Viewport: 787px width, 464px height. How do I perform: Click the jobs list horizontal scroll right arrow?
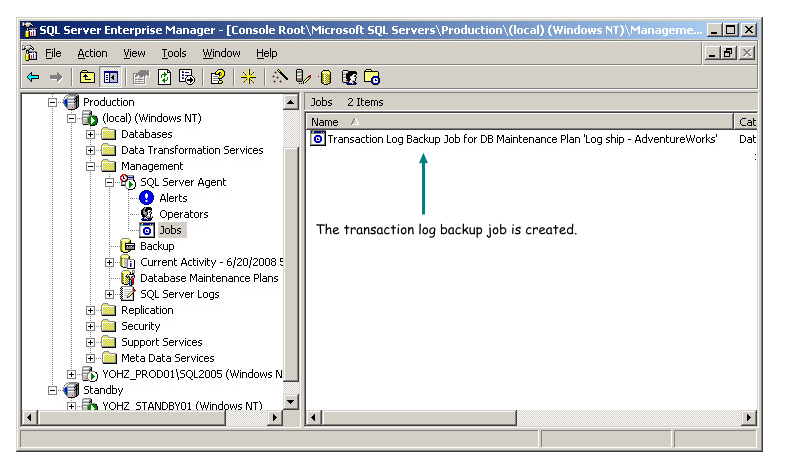748,417
